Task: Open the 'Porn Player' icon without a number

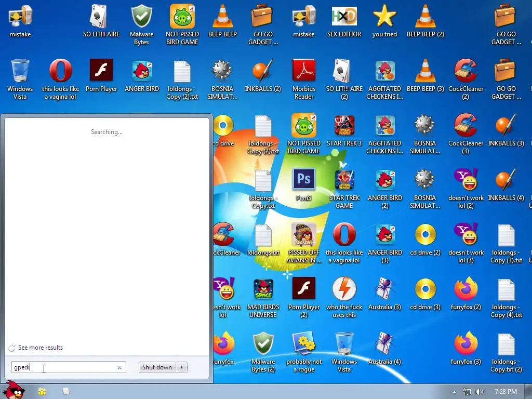Action: (101, 75)
